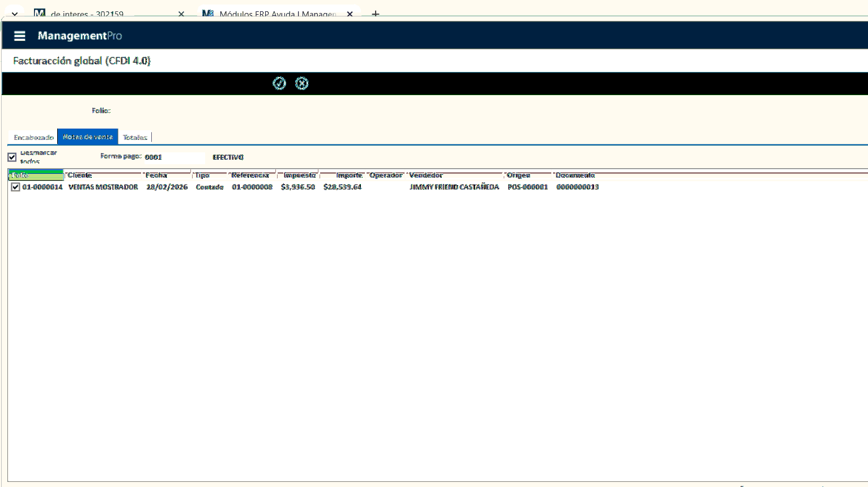Expand the browser tab search chevron
Image resolution: width=868 pixels, height=487 pixels.
click(15, 14)
